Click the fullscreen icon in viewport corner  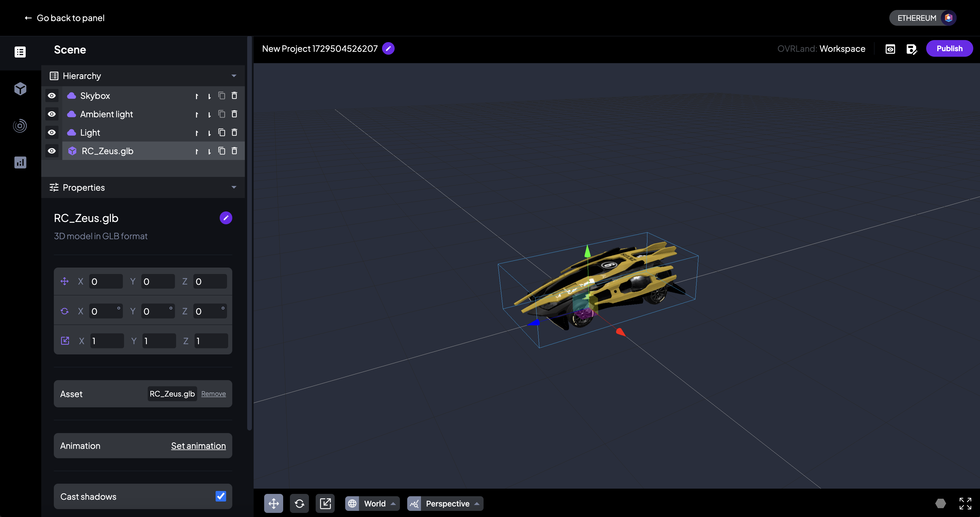965,503
